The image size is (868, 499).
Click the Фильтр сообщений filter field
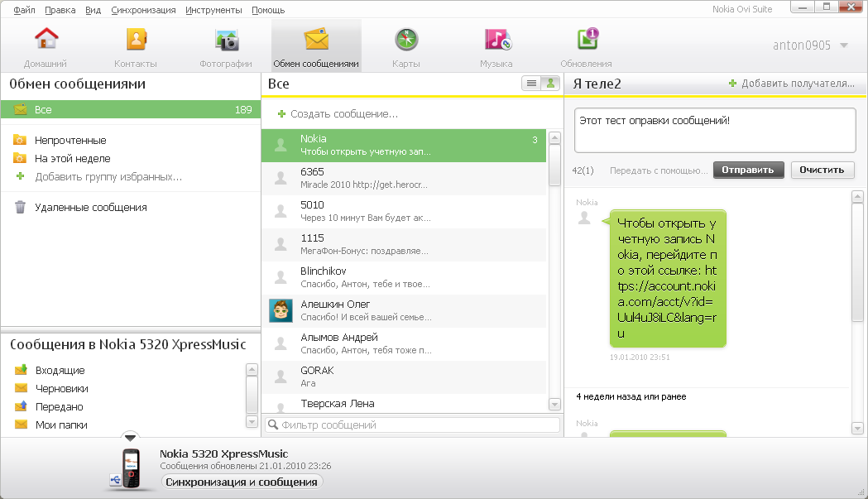[x=413, y=425]
